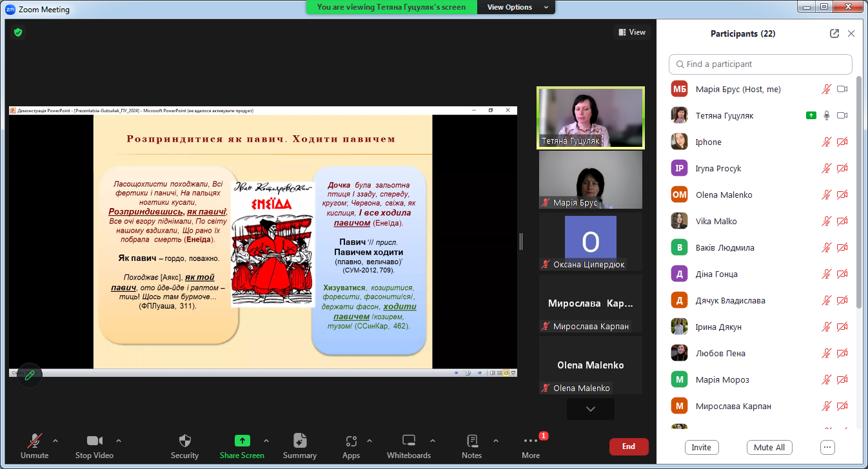868x469 pixels.
Task: Open the Security shield icon
Action: click(184, 441)
